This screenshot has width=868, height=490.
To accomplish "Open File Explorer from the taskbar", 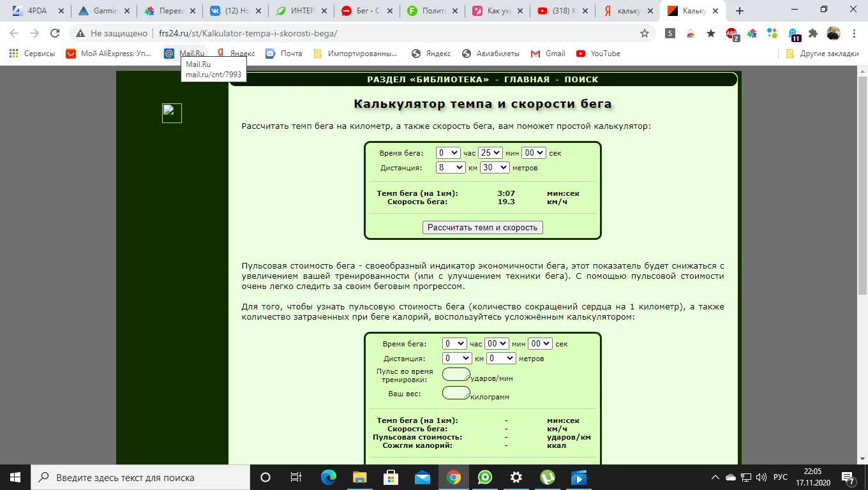I will pos(360,477).
